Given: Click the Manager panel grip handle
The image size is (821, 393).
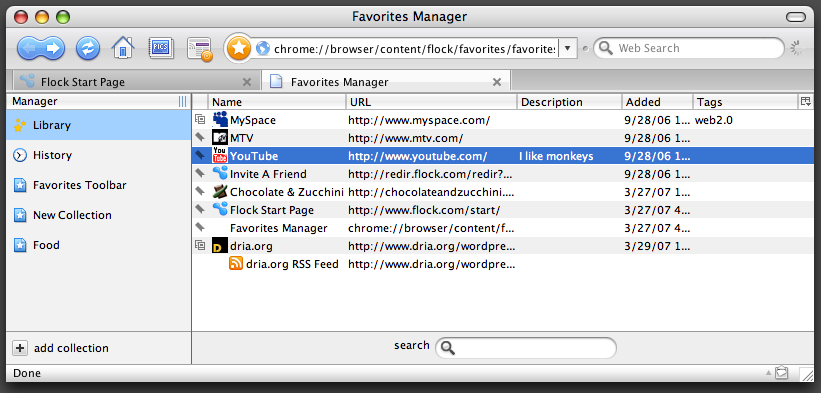Looking at the screenshot, I should point(182,102).
